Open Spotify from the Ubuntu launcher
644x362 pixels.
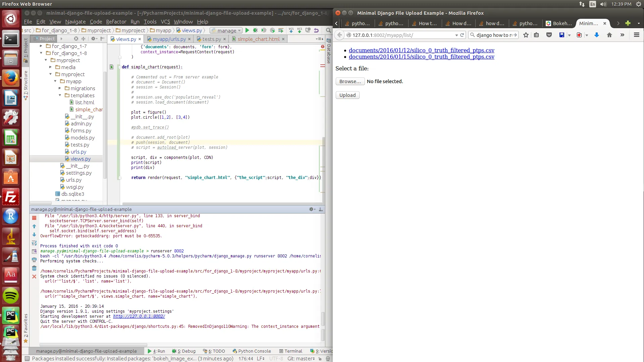pyautogui.click(x=11, y=296)
